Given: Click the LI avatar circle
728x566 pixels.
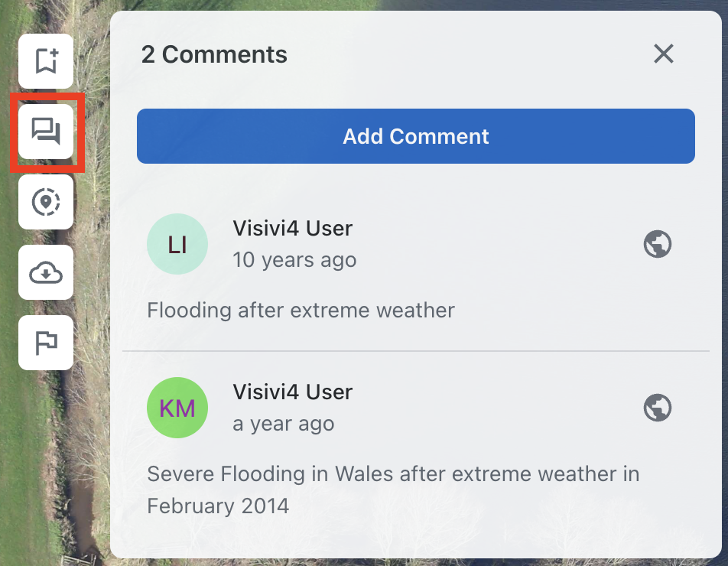Looking at the screenshot, I should point(177,244).
